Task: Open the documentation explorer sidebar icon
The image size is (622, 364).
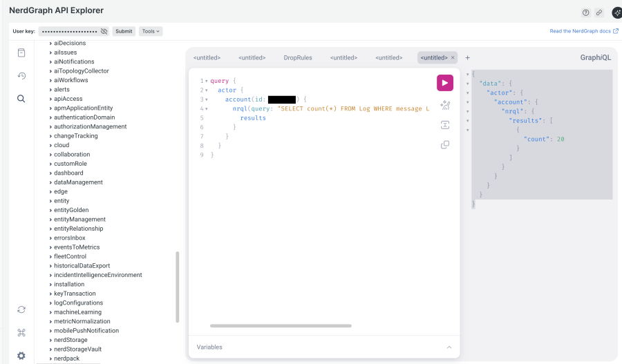Action: click(21, 53)
